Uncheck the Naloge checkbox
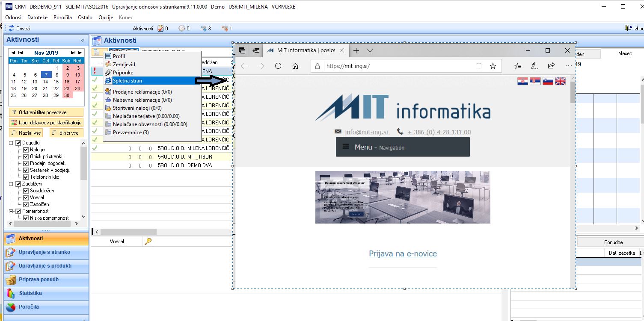 coord(26,150)
